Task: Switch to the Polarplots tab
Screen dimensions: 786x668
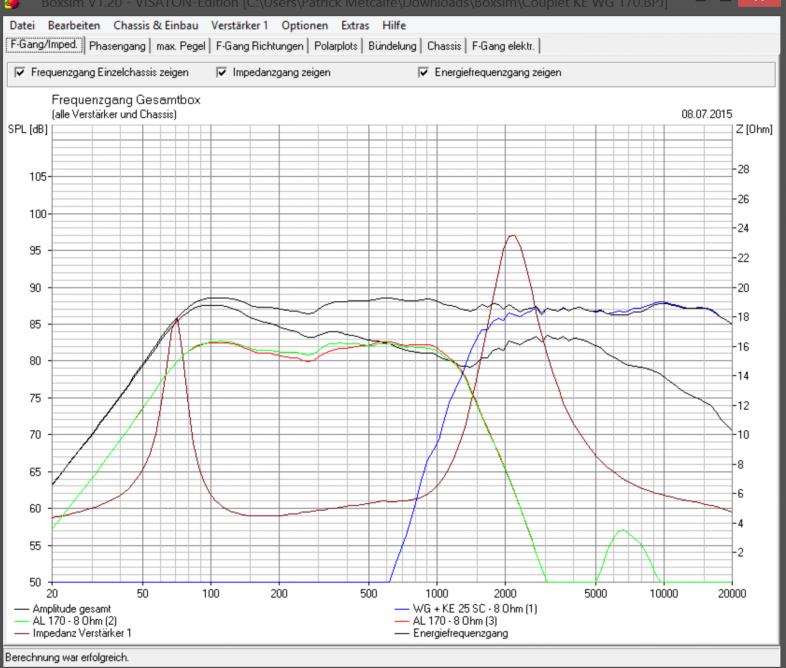Action: (x=337, y=46)
